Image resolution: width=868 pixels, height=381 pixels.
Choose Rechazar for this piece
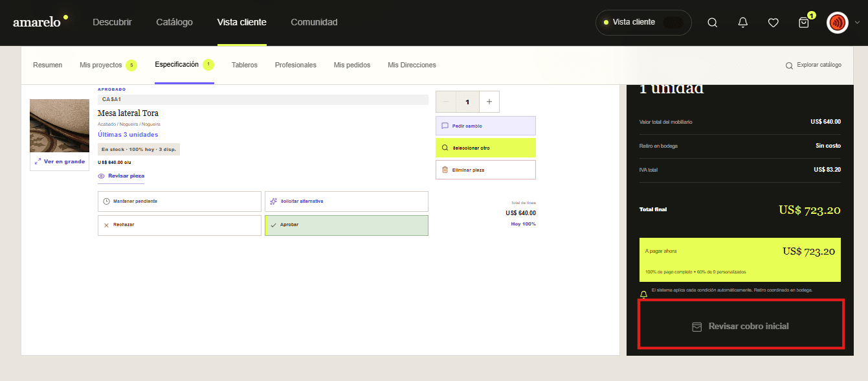tap(179, 225)
